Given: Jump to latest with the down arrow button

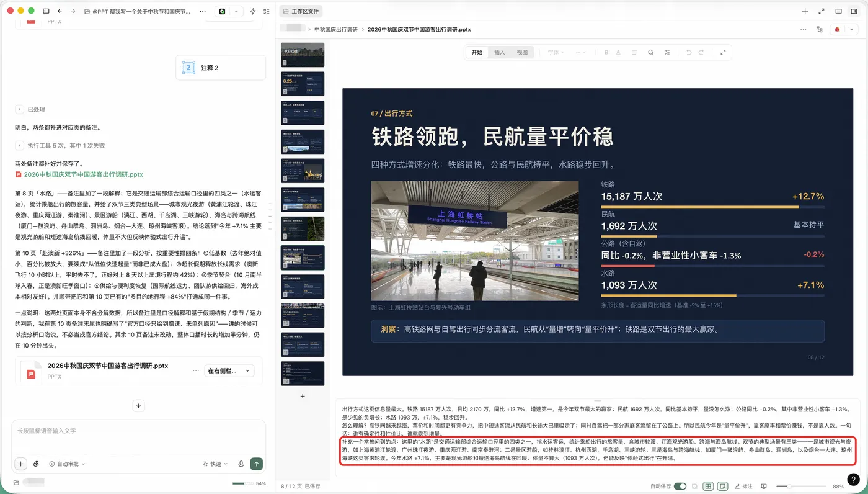Looking at the screenshot, I should 139,405.
